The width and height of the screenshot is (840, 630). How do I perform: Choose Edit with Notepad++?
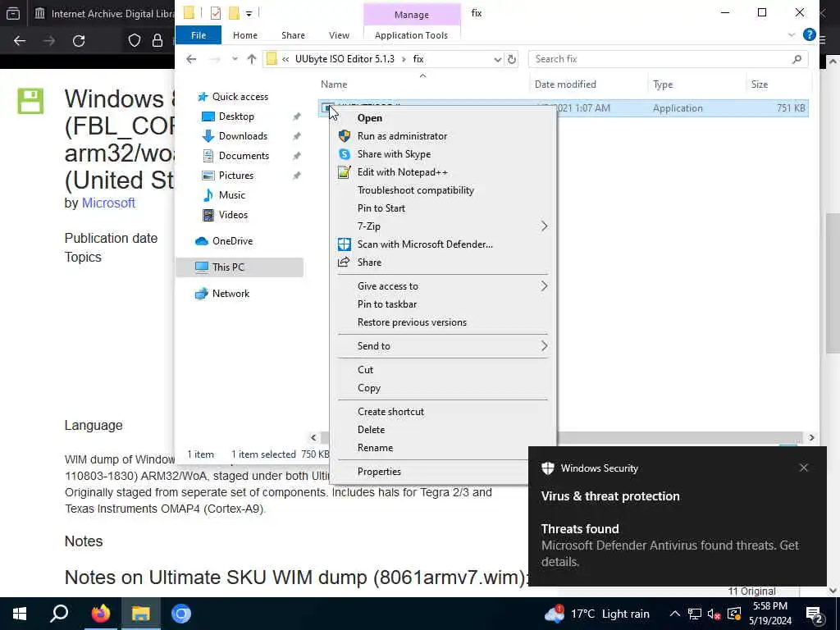402,172
